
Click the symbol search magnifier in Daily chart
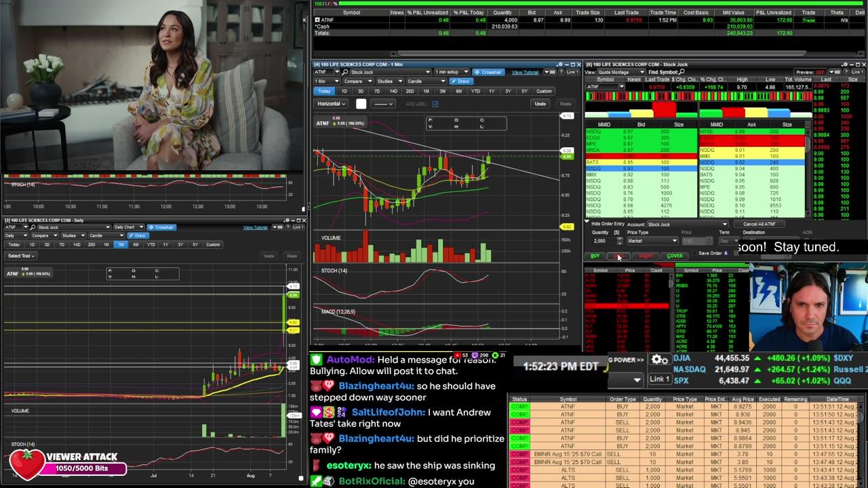pyautogui.click(x=33, y=227)
